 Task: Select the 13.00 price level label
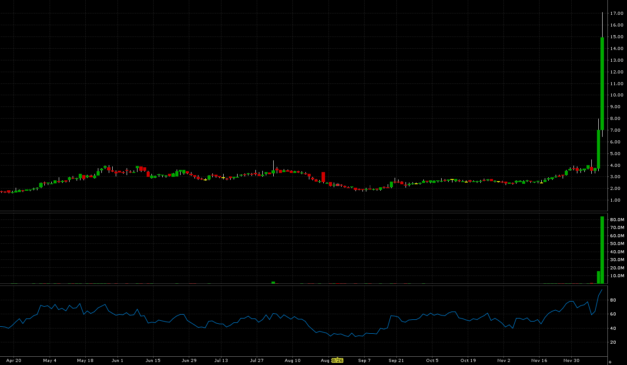tap(617, 60)
